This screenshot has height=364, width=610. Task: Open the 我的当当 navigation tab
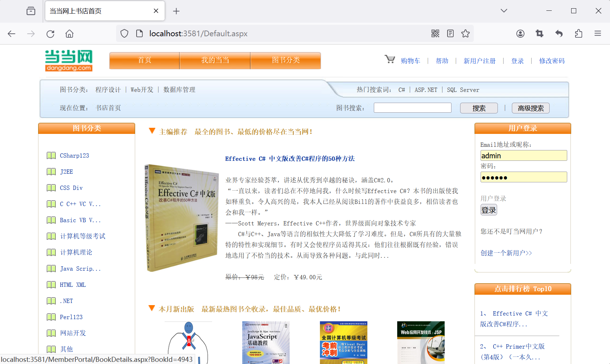(x=215, y=60)
